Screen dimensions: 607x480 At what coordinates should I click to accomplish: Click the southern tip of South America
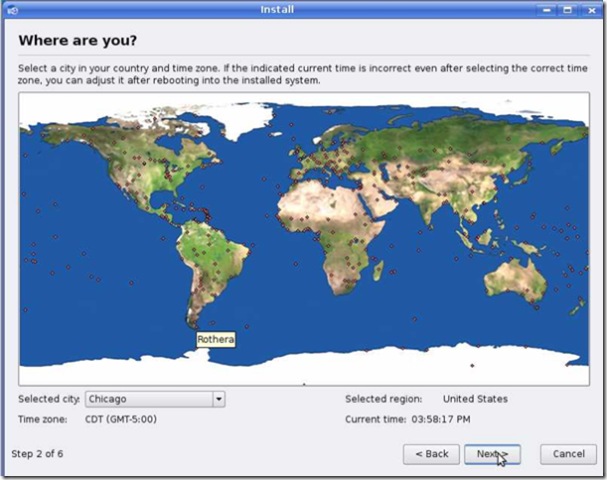pyautogui.click(x=192, y=318)
